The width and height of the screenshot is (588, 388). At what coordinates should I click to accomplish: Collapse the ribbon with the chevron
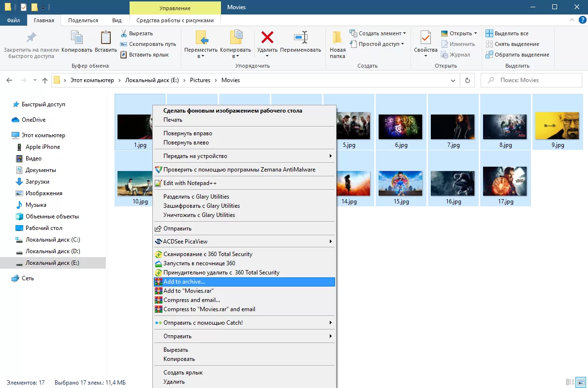[x=573, y=20]
